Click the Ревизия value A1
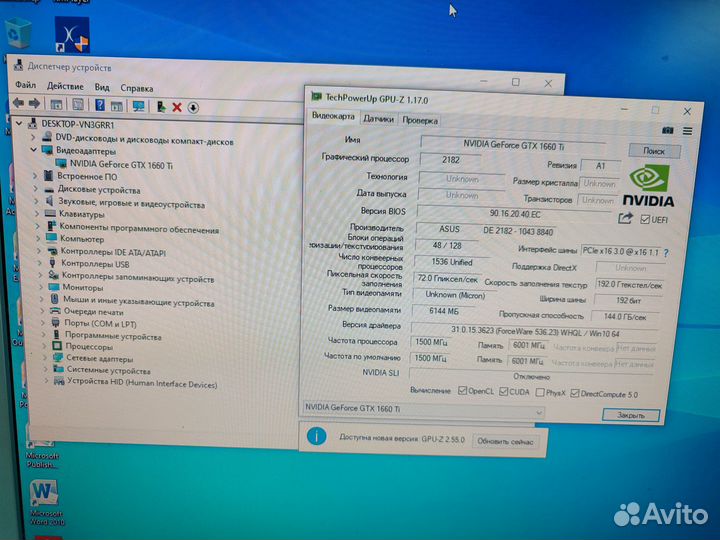The height and width of the screenshot is (540, 720). click(600, 166)
